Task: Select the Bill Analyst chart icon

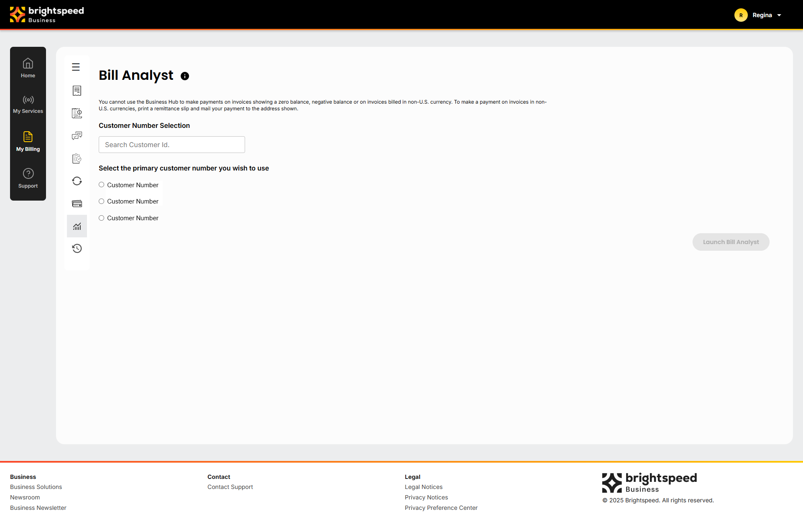Action: coord(77,226)
